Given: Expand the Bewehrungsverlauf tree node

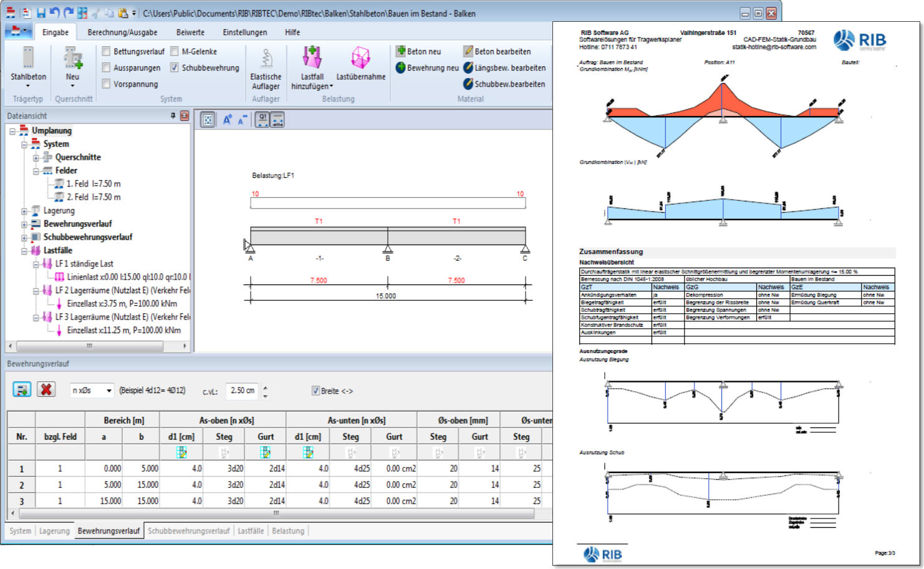Looking at the screenshot, I should [24, 225].
